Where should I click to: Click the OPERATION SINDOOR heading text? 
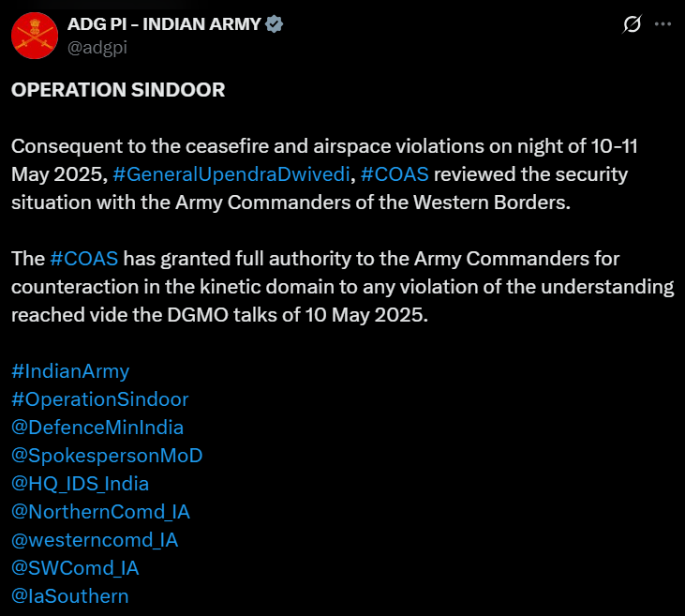tap(118, 90)
